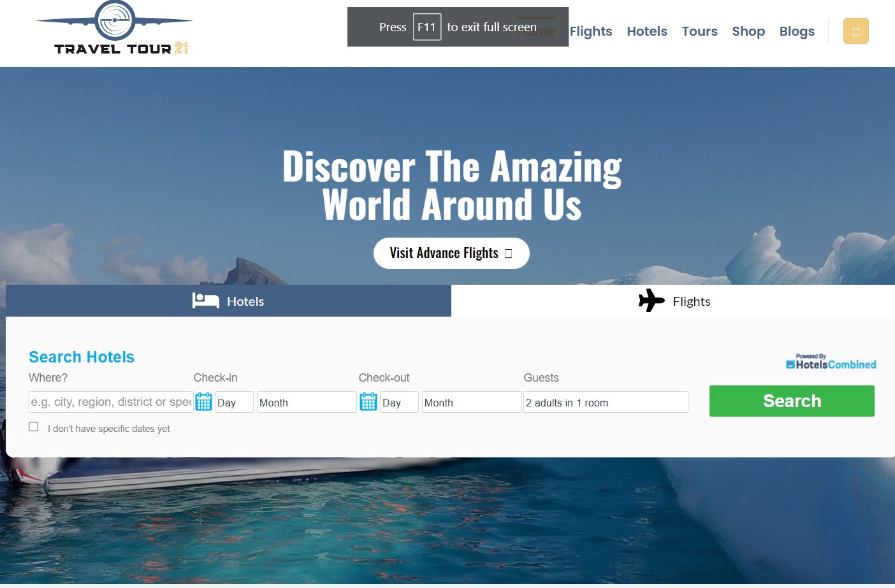
Task: Open the check-out calendar icon
Action: (368, 402)
